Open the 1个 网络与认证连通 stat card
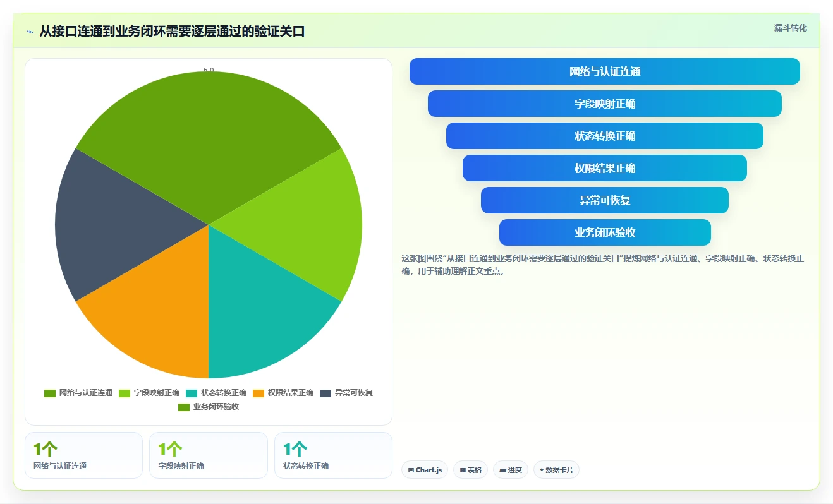 click(x=83, y=455)
